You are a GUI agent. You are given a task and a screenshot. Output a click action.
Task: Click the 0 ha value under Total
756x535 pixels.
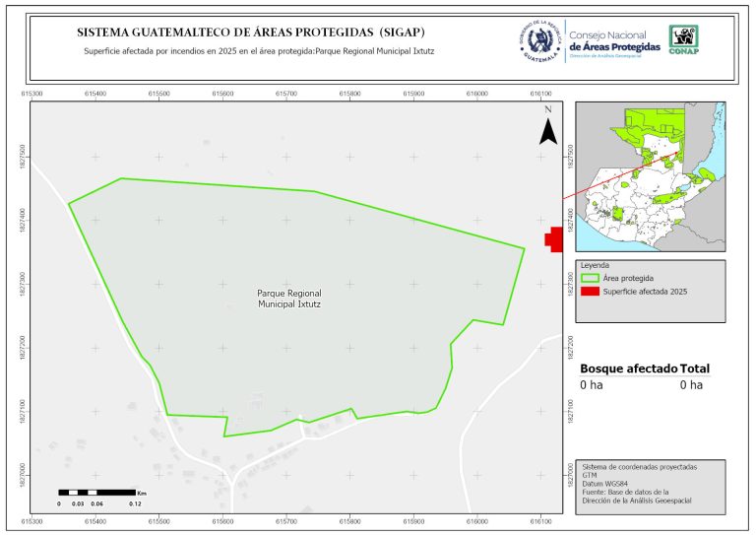tap(691, 385)
